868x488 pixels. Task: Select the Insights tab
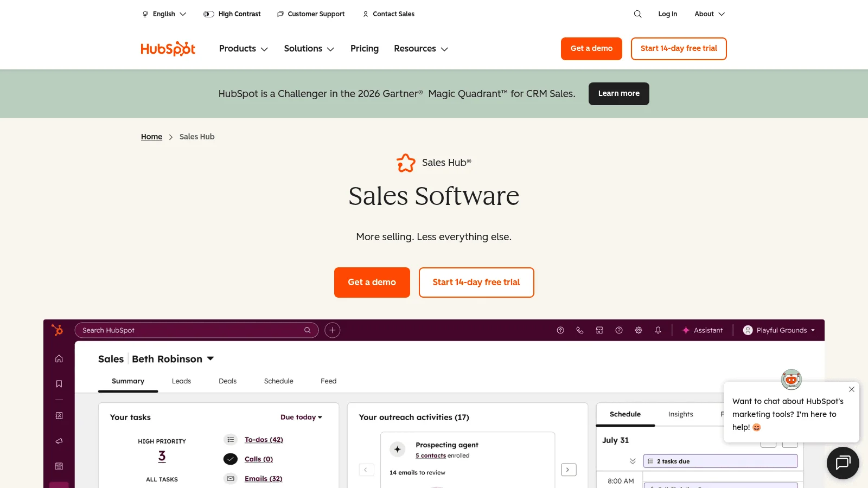point(680,414)
